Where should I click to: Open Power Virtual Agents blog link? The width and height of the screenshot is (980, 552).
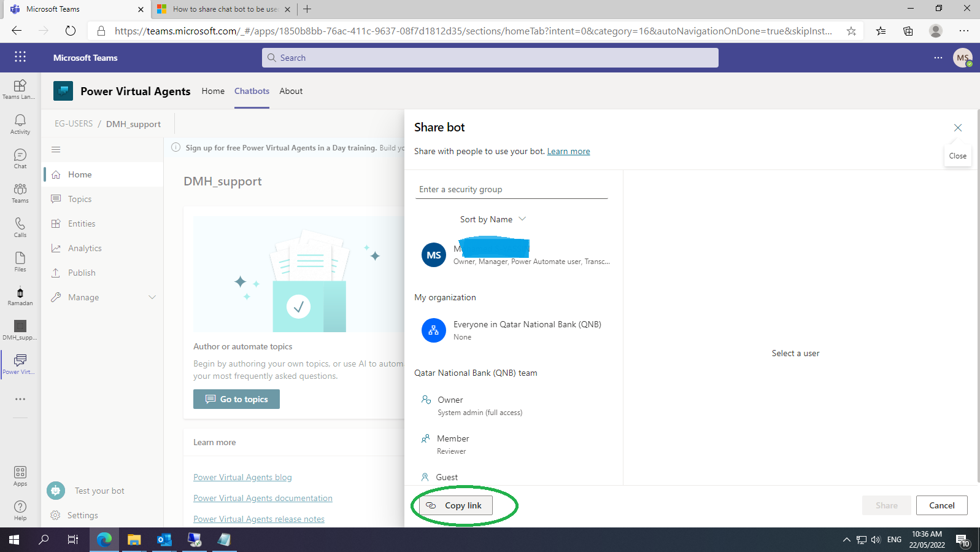(x=242, y=477)
